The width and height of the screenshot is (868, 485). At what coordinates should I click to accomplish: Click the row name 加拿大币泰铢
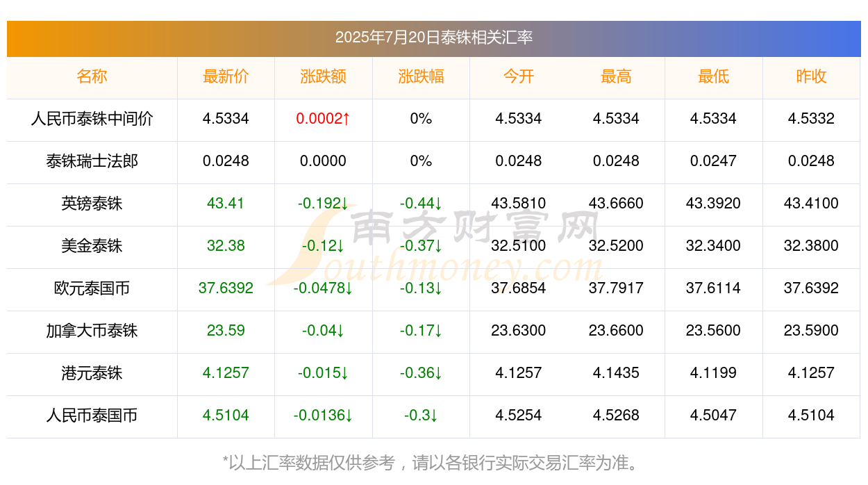pos(92,331)
